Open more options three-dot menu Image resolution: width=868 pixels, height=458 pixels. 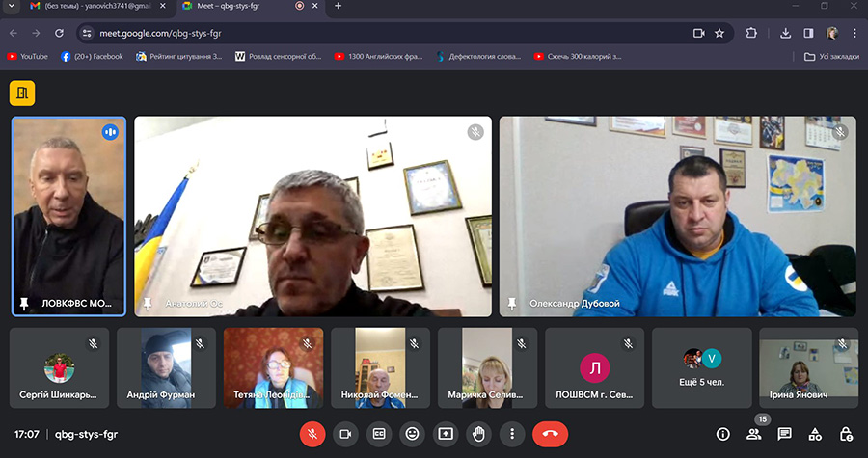click(x=512, y=434)
